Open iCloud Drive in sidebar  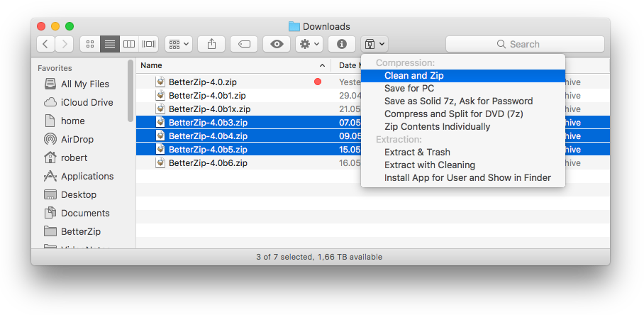point(79,102)
